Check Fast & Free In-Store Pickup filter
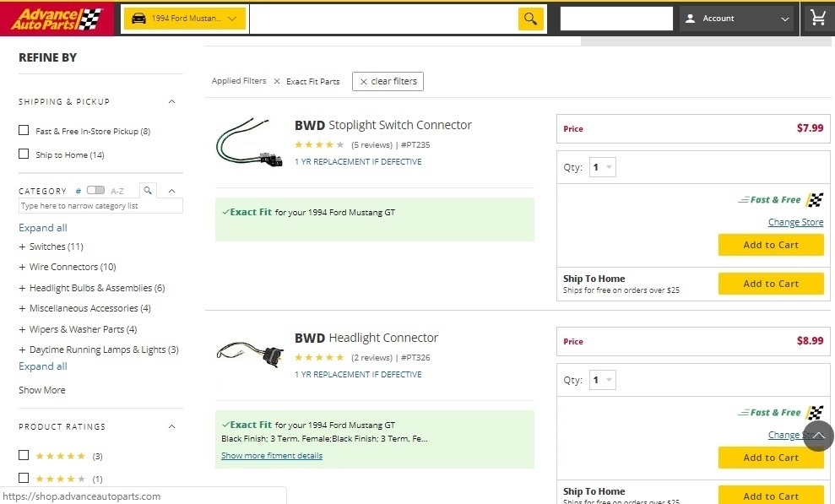 click(x=24, y=131)
